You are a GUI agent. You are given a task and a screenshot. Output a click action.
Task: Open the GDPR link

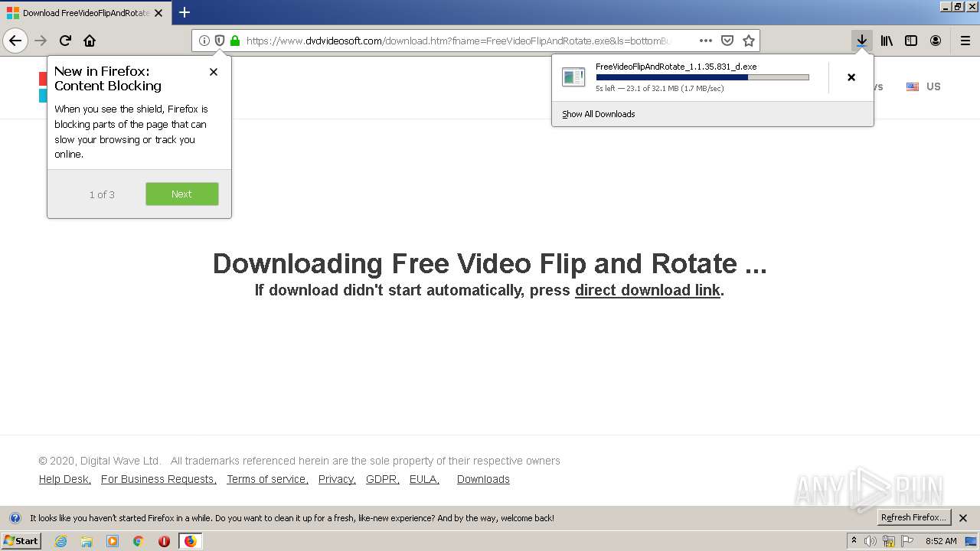click(383, 479)
